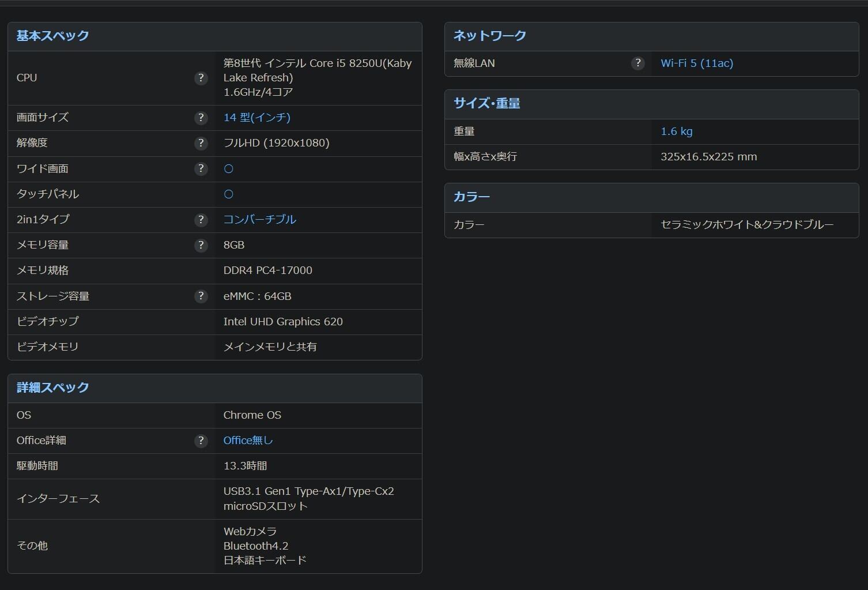
Task: Click the ネットワーク section heading
Action: 489,36
